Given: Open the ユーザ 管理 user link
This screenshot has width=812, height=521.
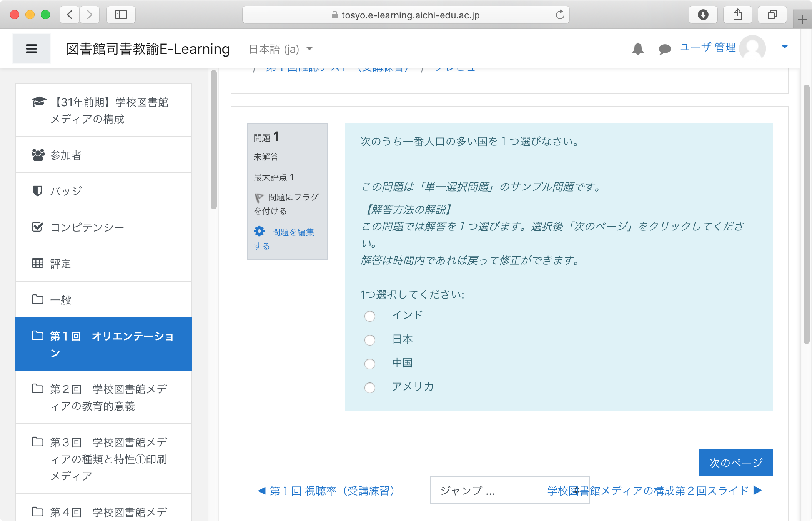Looking at the screenshot, I should pos(707,47).
